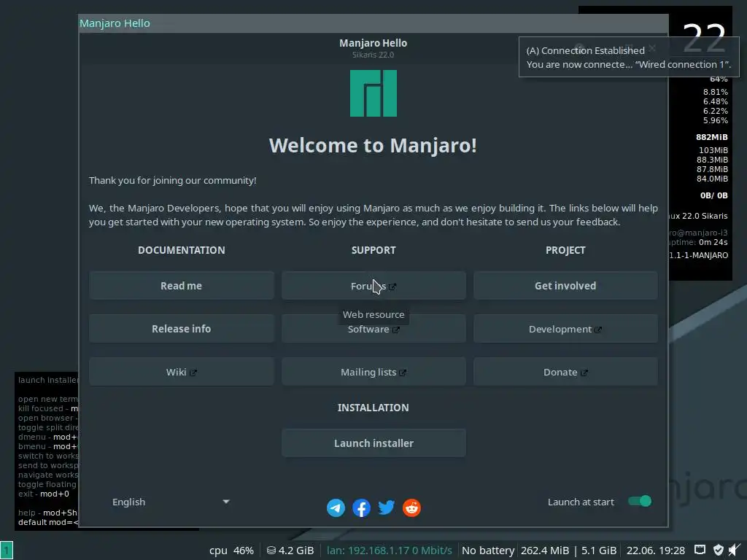Click the 22.06. 19:28 clock
Image resolution: width=747 pixels, height=560 pixels.
click(x=656, y=551)
